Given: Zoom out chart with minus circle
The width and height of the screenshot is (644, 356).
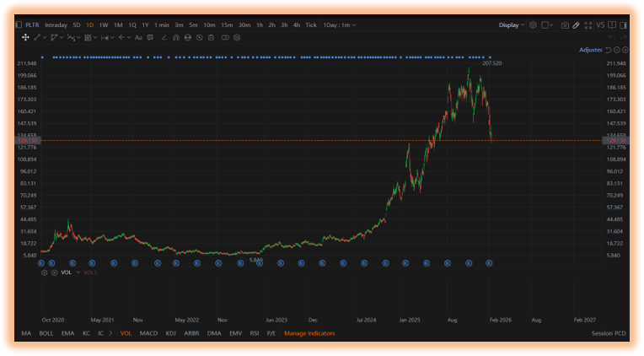Looking at the screenshot, I should pyautogui.click(x=617, y=50).
